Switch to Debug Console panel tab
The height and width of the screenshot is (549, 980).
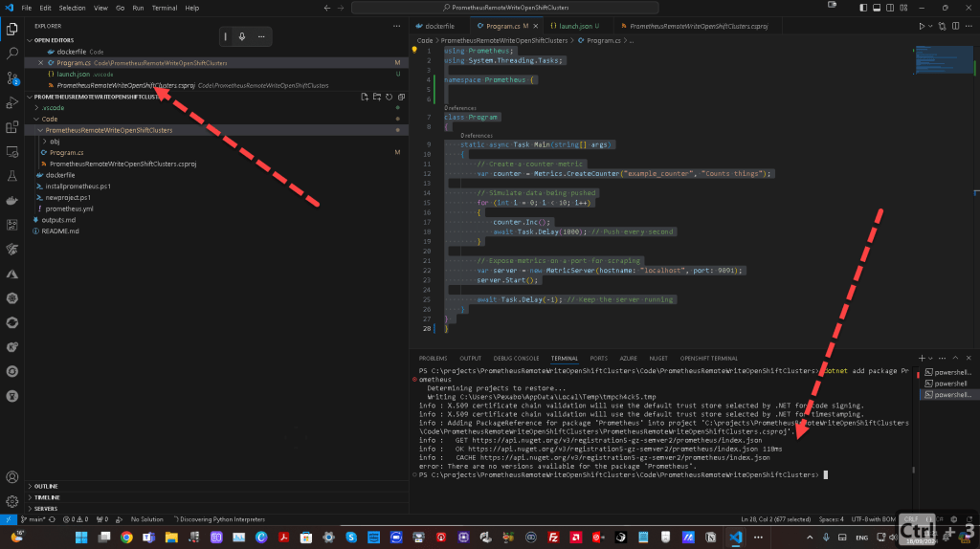[x=516, y=359]
